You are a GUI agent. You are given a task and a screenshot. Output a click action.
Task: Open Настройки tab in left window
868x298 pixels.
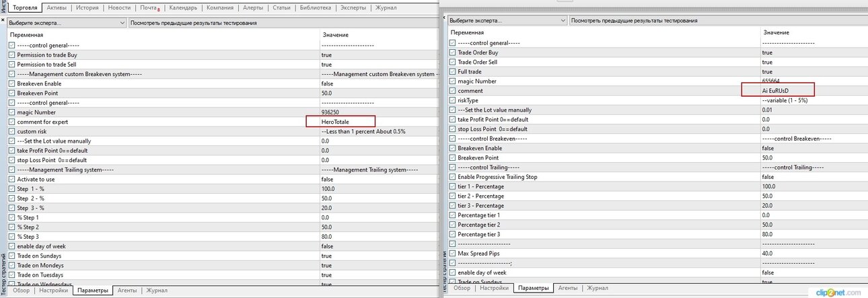click(x=53, y=291)
